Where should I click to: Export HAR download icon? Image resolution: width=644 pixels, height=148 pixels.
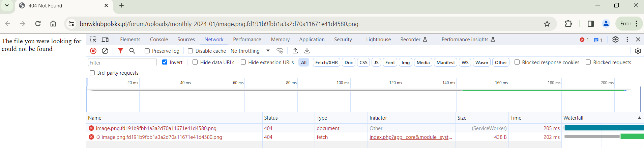307,51
